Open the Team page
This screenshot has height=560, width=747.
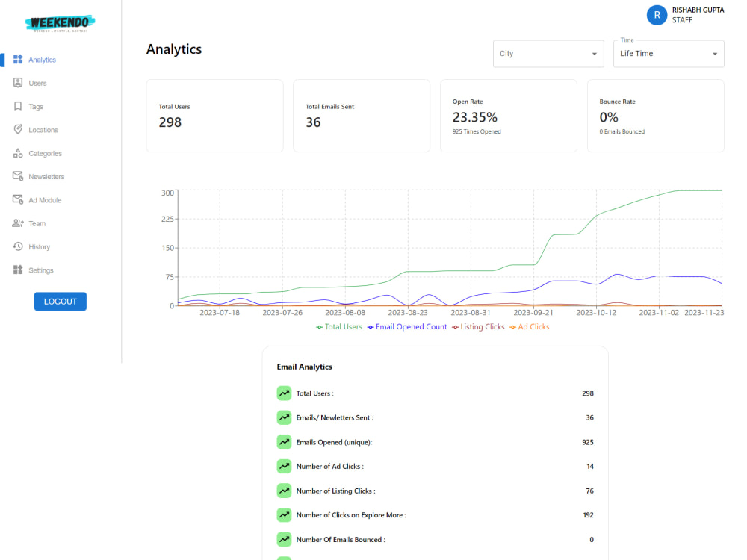pyautogui.click(x=37, y=223)
